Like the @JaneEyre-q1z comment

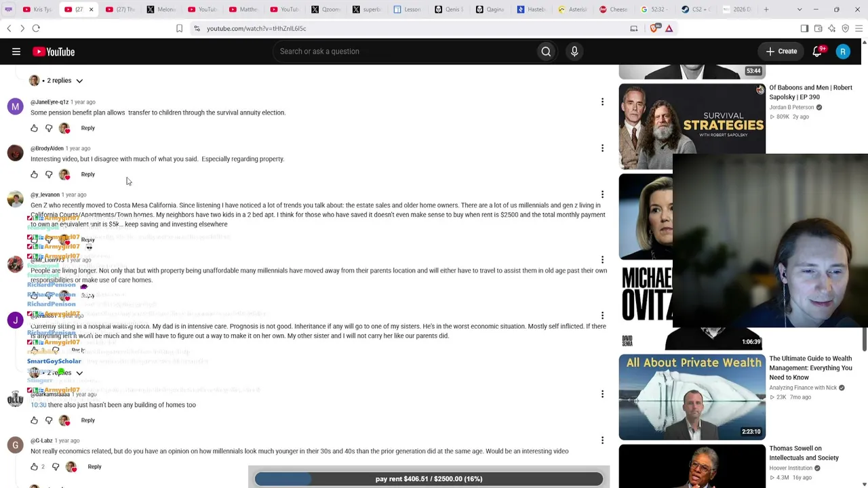click(x=35, y=128)
